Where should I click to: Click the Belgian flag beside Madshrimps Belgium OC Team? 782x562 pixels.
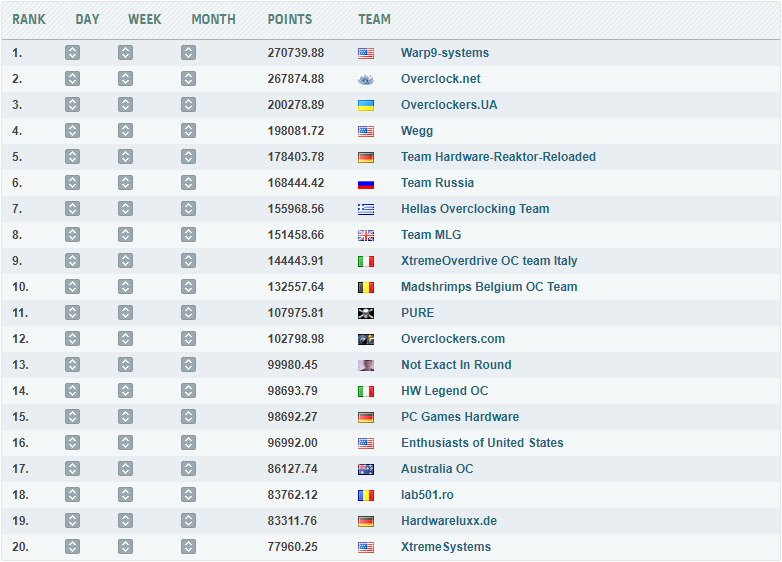366,287
